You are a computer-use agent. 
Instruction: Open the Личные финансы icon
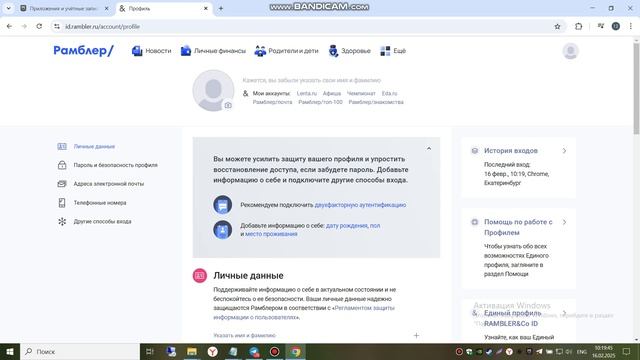[186, 51]
